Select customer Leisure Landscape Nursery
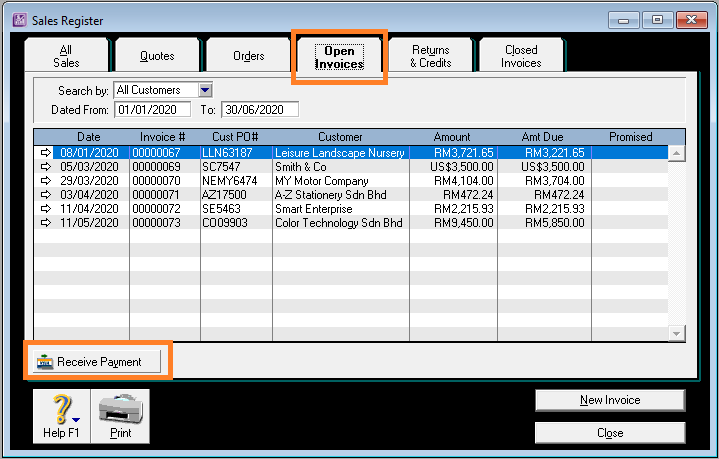The image size is (719, 459). [340, 153]
